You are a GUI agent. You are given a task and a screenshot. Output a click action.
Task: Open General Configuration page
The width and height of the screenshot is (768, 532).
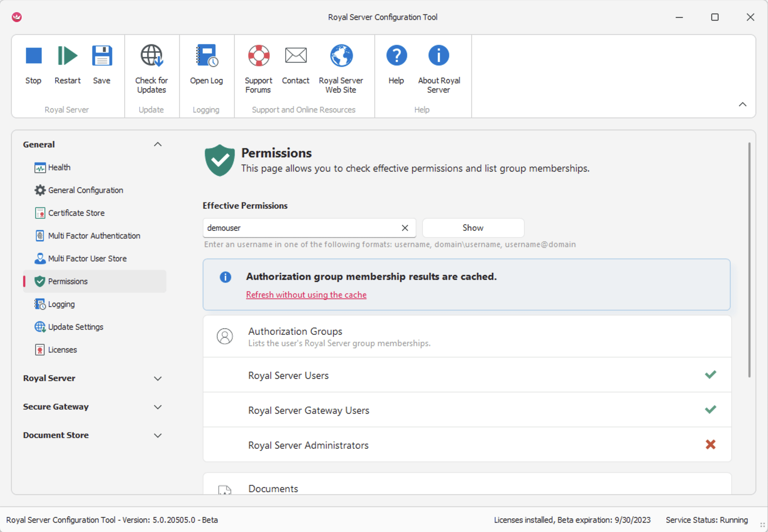[95, 190]
